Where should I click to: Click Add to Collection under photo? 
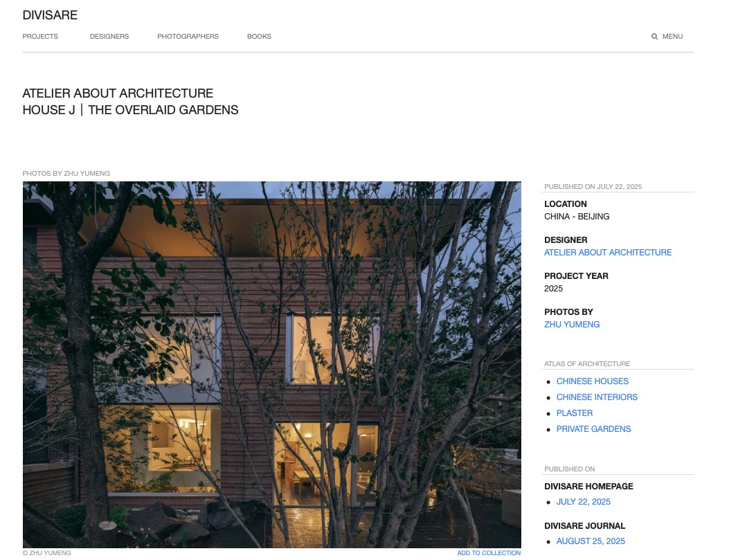(x=489, y=552)
